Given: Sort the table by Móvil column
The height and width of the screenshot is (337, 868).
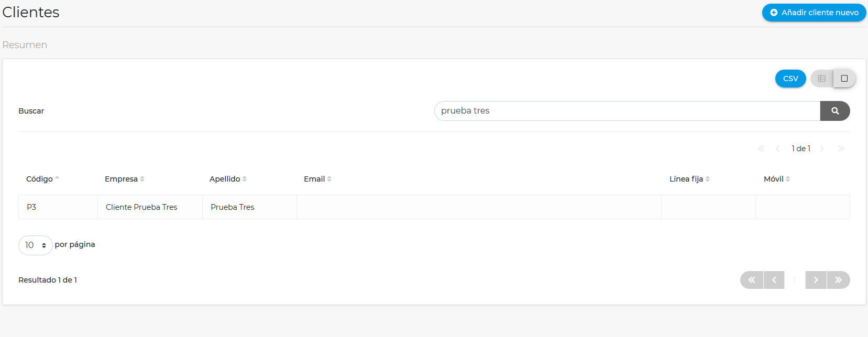Looking at the screenshot, I should [777, 179].
